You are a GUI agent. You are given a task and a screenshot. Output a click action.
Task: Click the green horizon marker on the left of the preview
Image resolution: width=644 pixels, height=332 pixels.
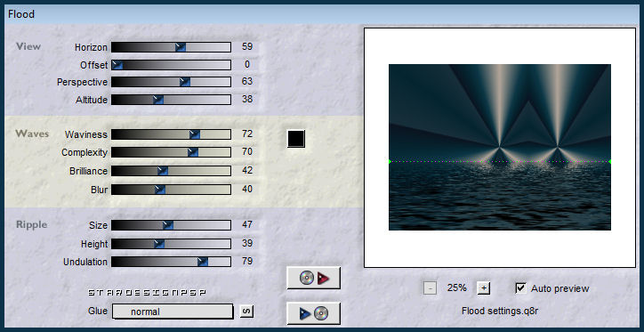coord(390,161)
